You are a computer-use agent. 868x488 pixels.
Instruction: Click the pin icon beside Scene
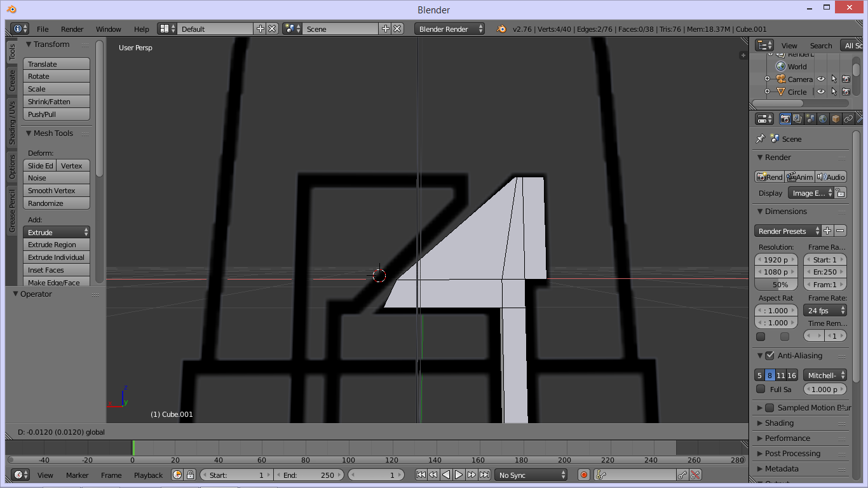(x=760, y=139)
